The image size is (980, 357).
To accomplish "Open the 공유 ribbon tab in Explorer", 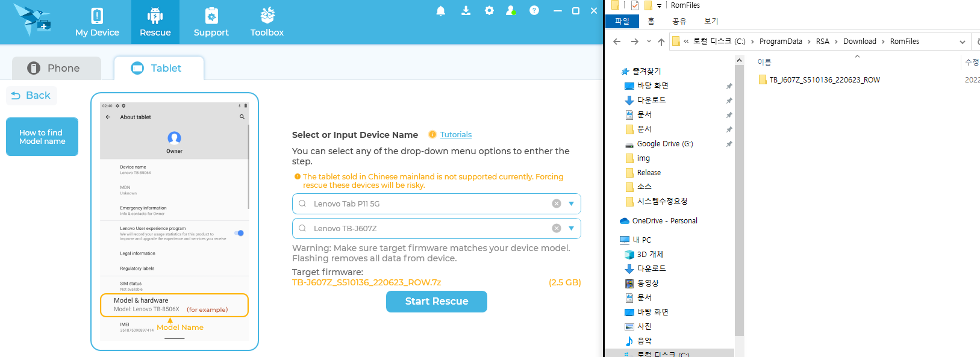I will pyautogui.click(x=679, y=21).
